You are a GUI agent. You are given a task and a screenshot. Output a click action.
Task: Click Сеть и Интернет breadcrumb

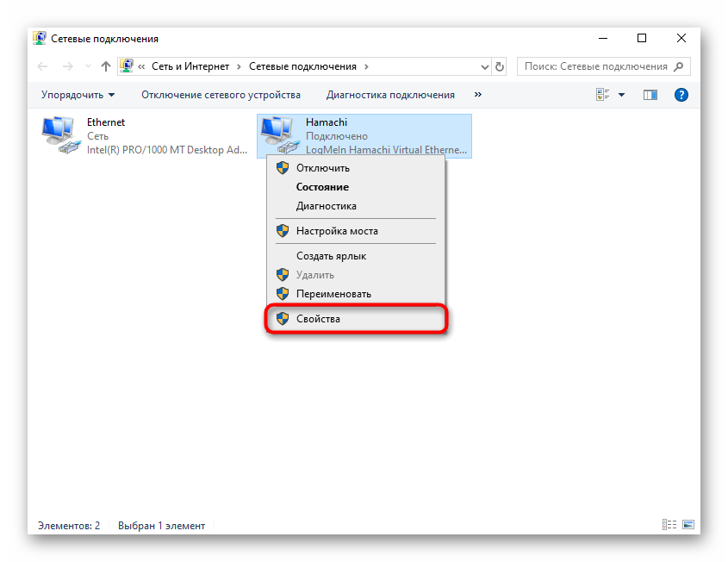coord(190,66)
